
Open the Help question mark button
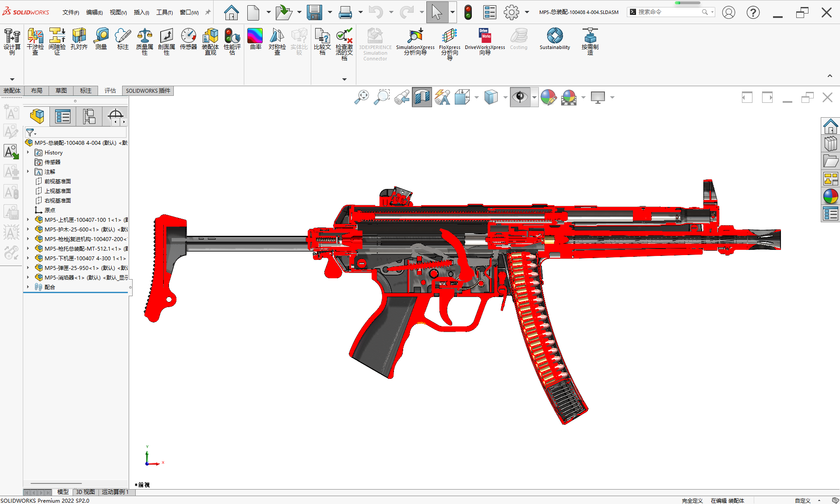(753, 12)
